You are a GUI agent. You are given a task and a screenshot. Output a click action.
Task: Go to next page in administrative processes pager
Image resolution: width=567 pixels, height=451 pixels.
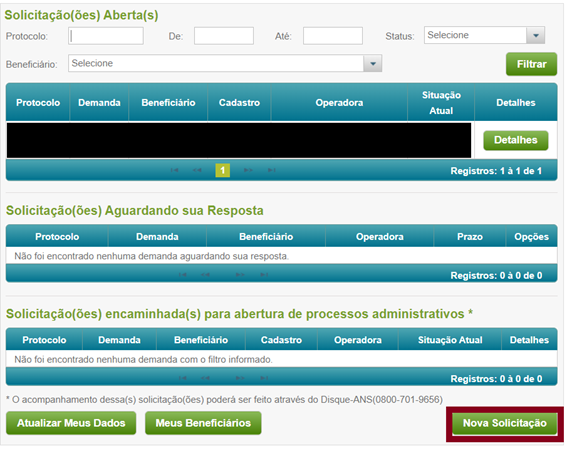pos(240,378)
